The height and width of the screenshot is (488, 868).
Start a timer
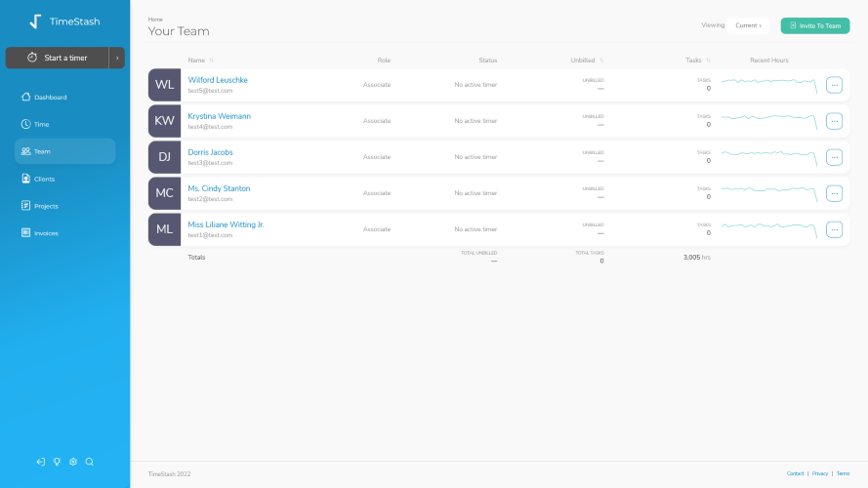pos(57,58)
